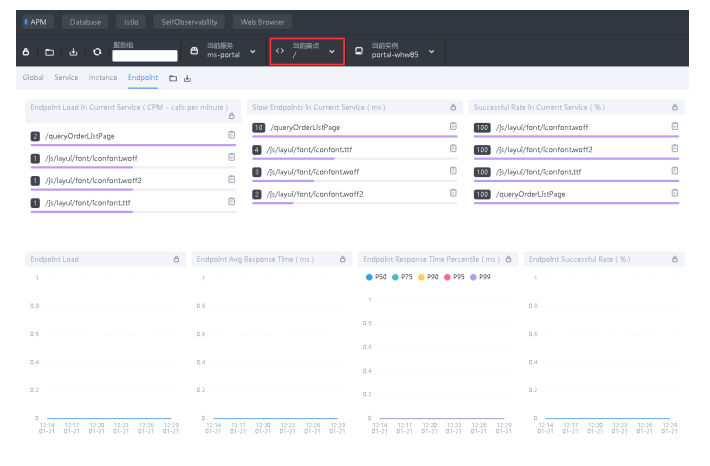This screenshot has height=466, width=710.
Task: Open the Database dashboard button
Action: (85, 21)
